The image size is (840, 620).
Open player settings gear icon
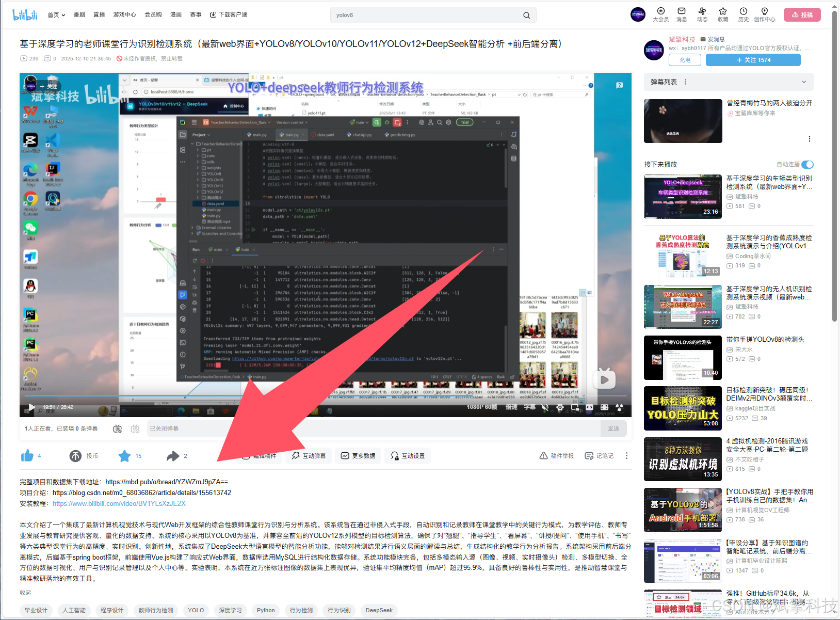click(x=560, y=407)
